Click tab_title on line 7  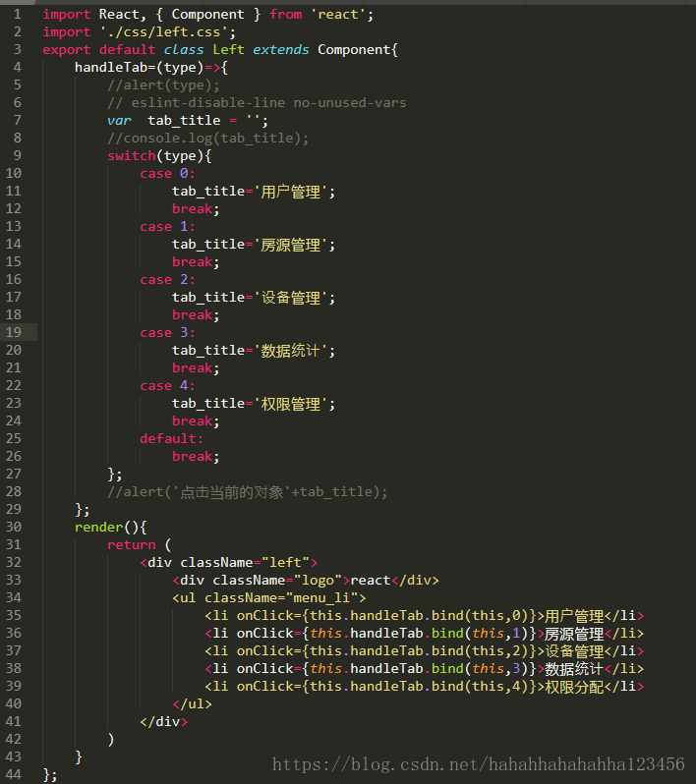(184, 121)
